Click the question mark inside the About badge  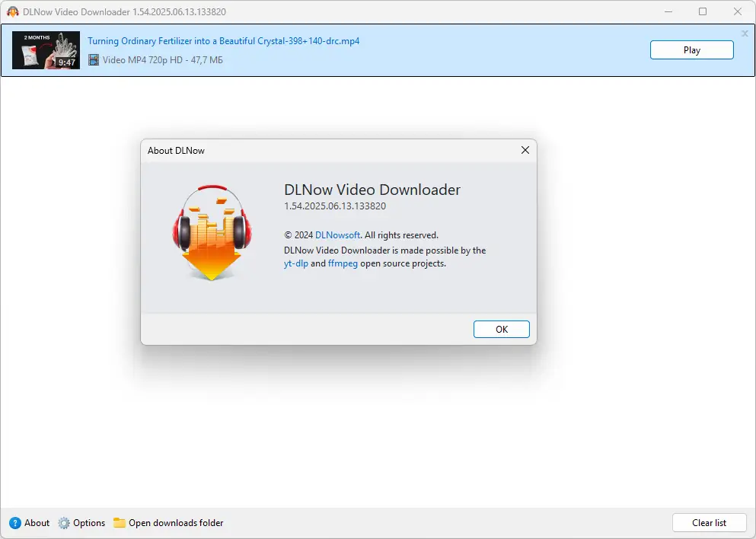point(17,523)
